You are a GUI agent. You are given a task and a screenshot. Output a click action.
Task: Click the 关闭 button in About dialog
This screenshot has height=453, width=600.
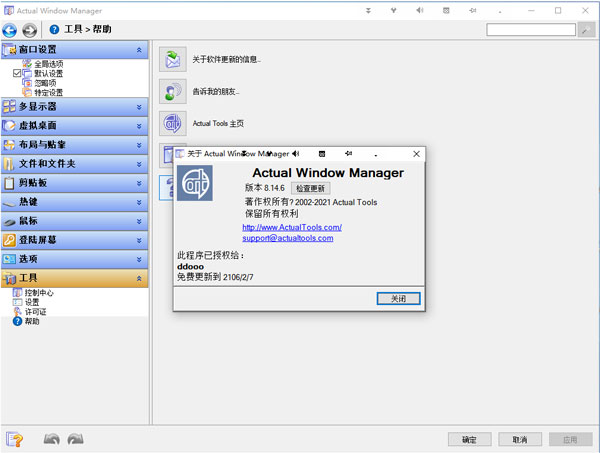coord(398,298)
